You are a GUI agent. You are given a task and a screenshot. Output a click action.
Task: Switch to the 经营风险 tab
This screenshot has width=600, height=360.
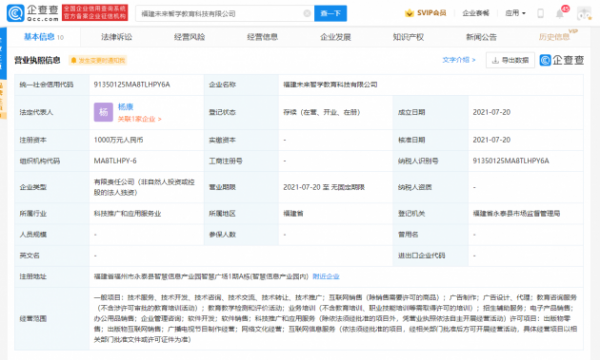189,37
